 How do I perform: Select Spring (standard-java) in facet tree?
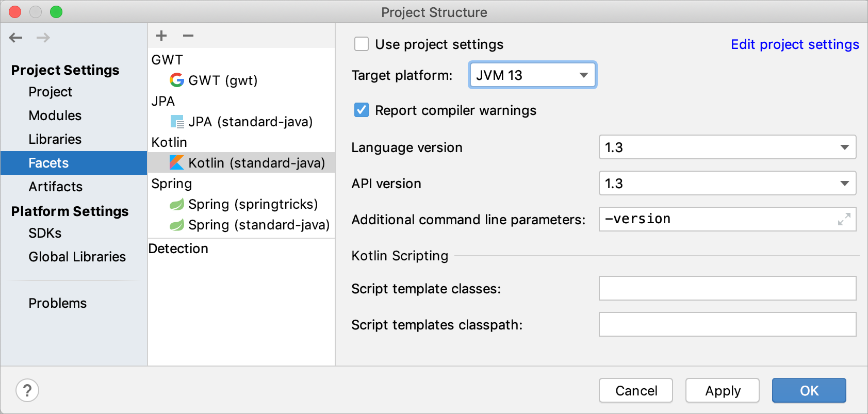(x=258, y=225)
